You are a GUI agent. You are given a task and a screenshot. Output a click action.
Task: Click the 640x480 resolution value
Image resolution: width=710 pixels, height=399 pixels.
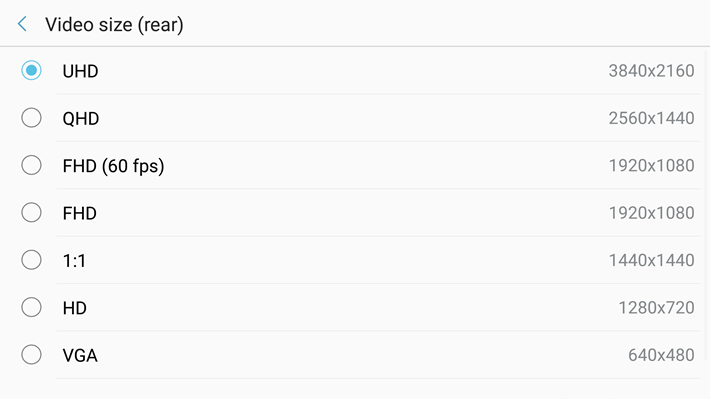[x=661, y=355]
